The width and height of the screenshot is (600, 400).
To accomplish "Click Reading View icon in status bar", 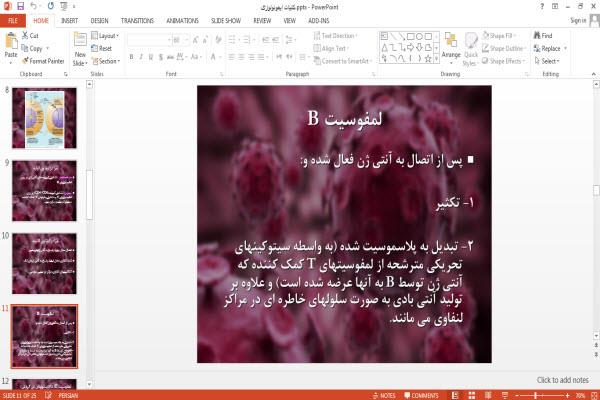I will coord(488,395).
